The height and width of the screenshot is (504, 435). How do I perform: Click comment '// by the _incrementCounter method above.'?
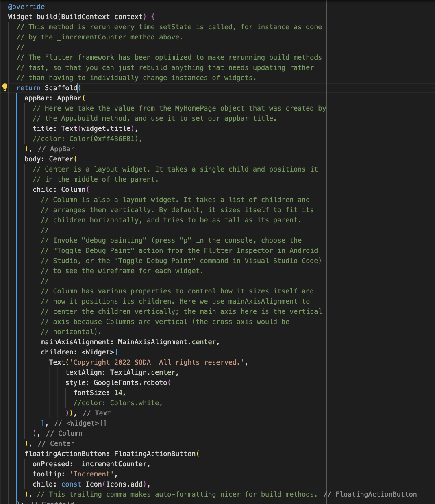coord(100,37)
